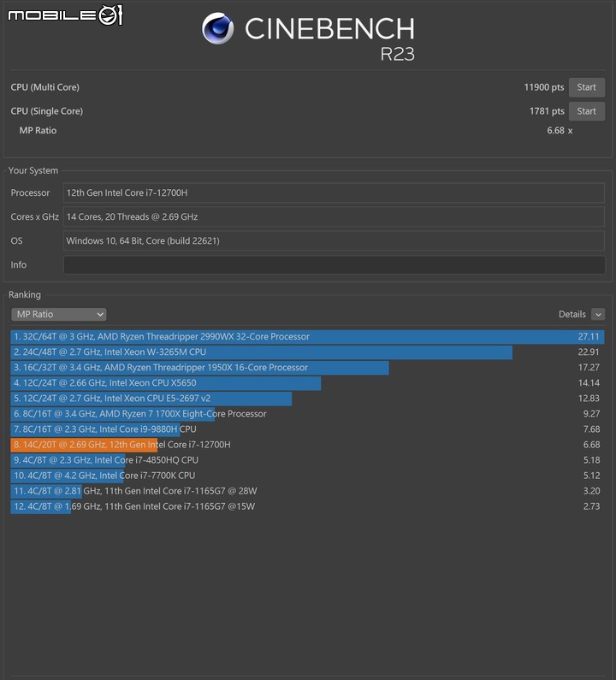Click the Details label

tap(572, 314)
